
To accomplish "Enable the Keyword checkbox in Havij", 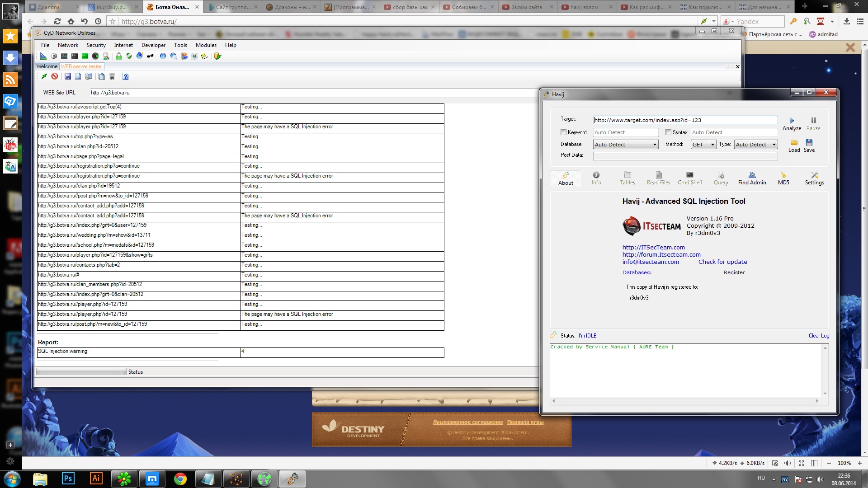I will coord(563,132).
